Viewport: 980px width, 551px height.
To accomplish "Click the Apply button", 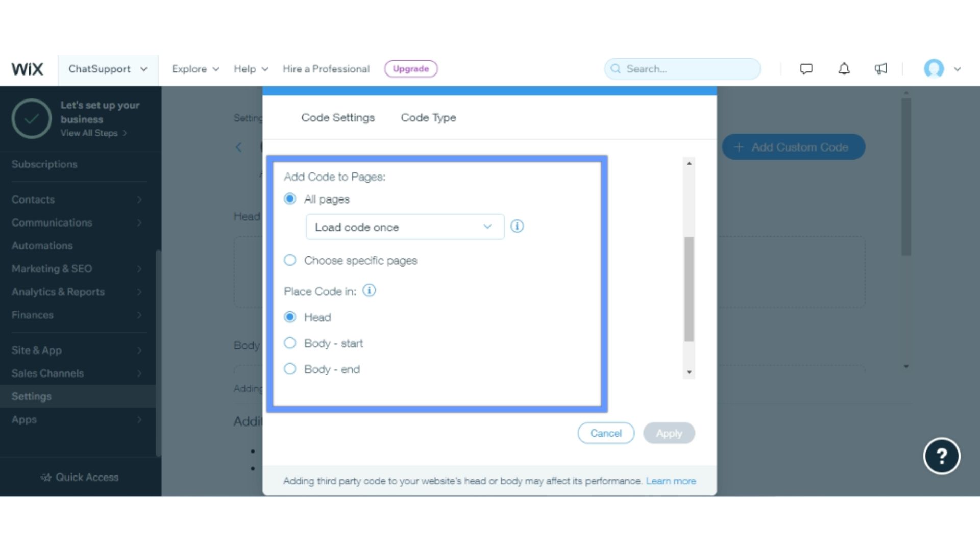I will click(669, 433).
